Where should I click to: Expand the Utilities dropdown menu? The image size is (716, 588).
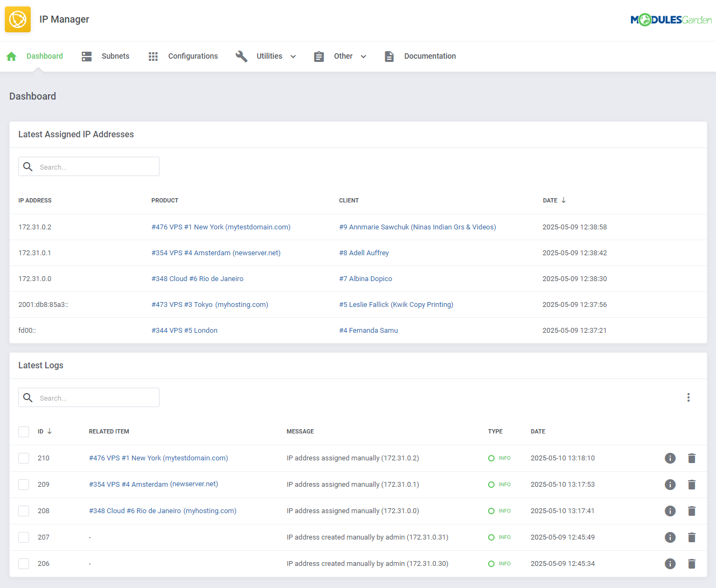(293, 56)
